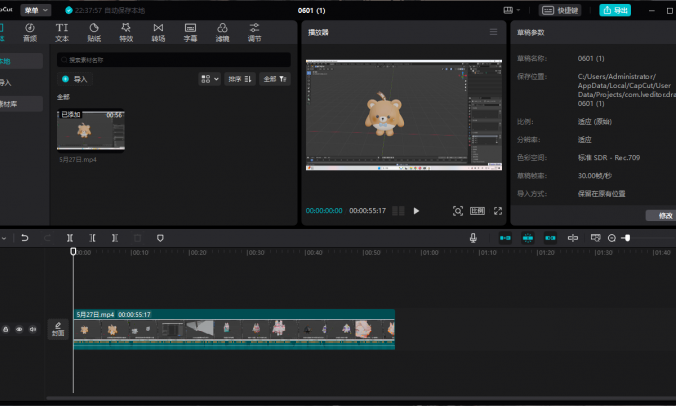Viewport: 676px width, 406px height.
Task: Click the 修改 modify button in draft parameters
Action: (662, 215)
